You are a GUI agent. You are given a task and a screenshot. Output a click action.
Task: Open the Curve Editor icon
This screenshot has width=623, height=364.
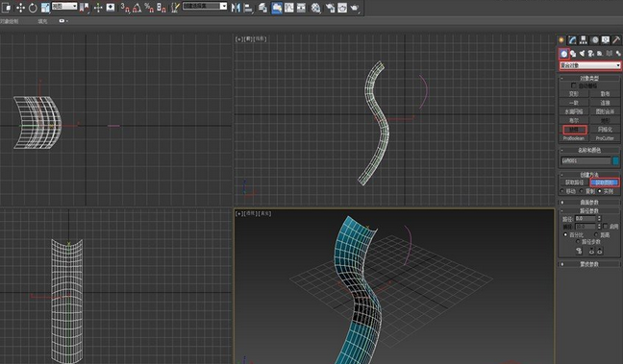[x=288, y=7]
